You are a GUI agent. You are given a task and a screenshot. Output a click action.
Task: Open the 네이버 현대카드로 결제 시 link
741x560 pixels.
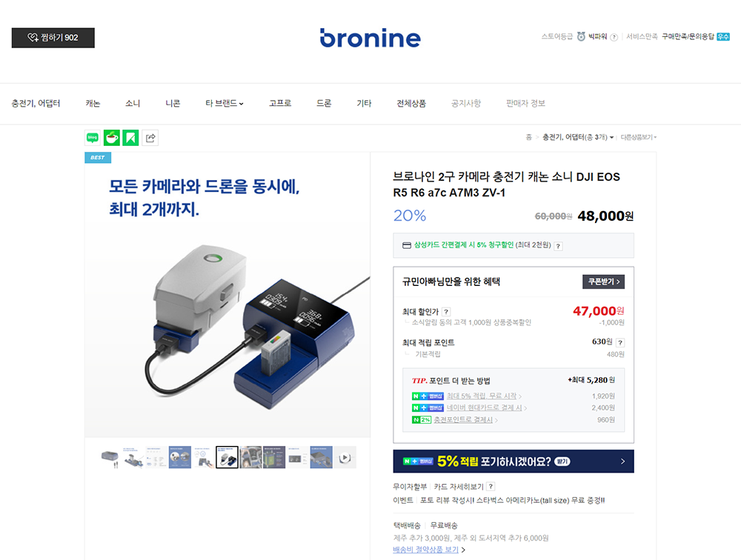click(x=486, y=408)
